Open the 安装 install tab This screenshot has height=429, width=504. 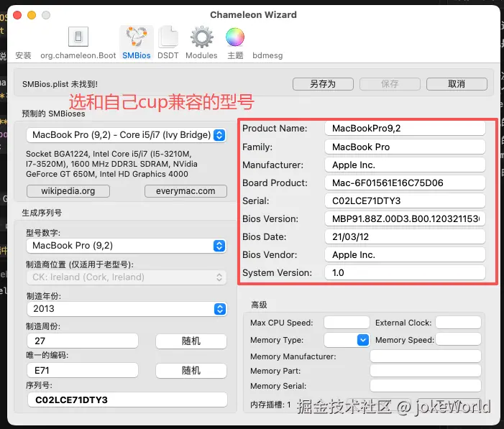pos(23,55)
